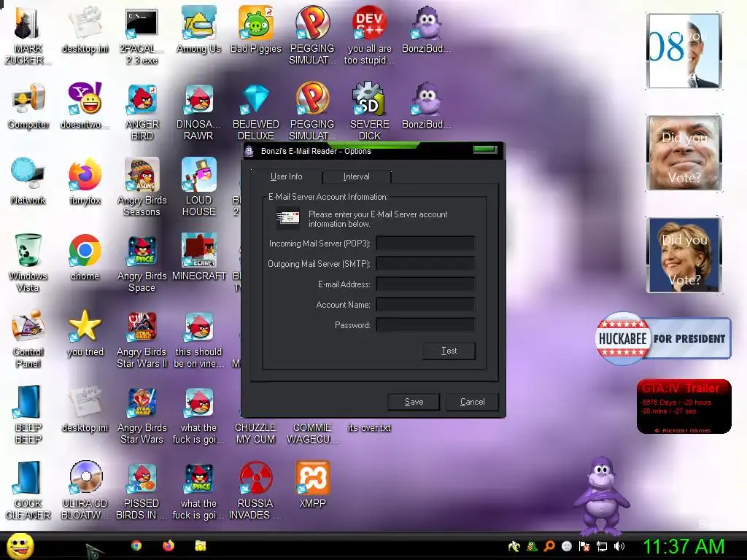Switch to the User Info tab

point(286,176)
